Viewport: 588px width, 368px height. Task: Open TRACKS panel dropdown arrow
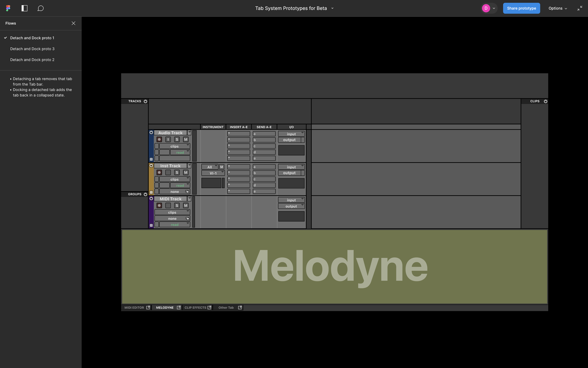(145, 101)
